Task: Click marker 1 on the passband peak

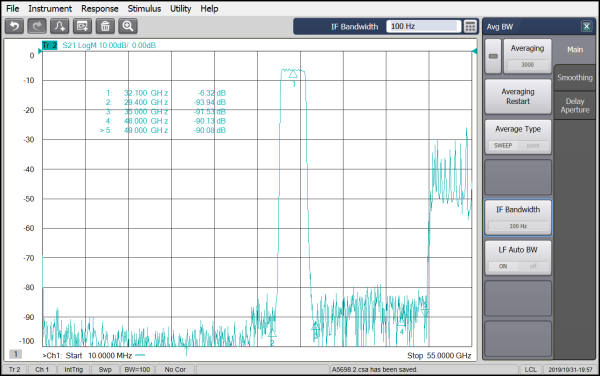Action: click(x=293, y=74)
